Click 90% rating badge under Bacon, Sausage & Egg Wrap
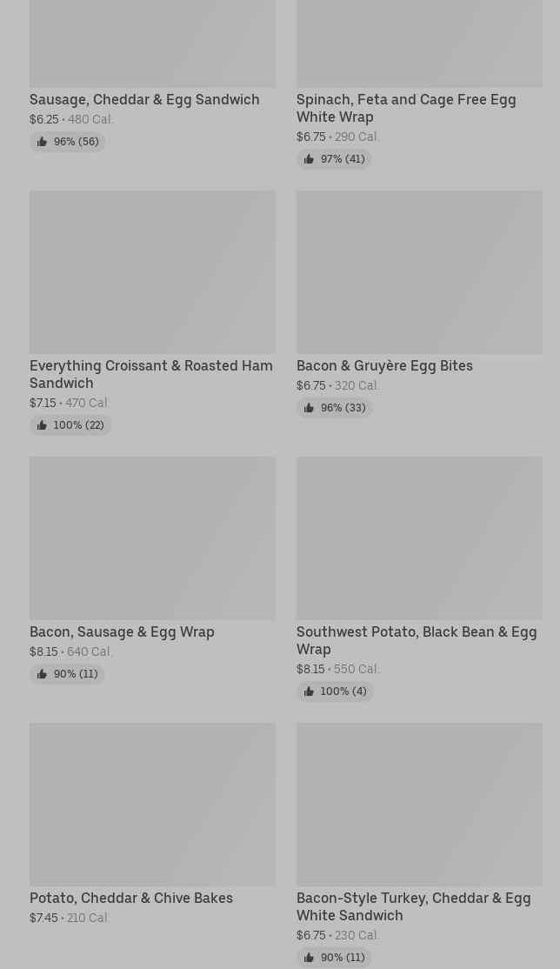The image size is (560, 969). click(68, 674)
